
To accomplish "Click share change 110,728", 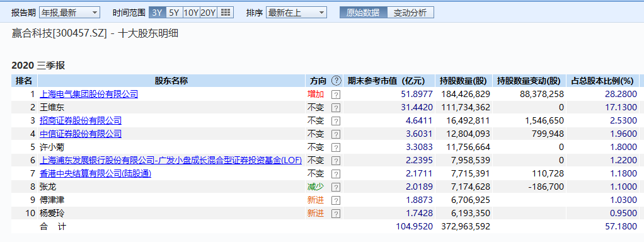I will 548,173.
